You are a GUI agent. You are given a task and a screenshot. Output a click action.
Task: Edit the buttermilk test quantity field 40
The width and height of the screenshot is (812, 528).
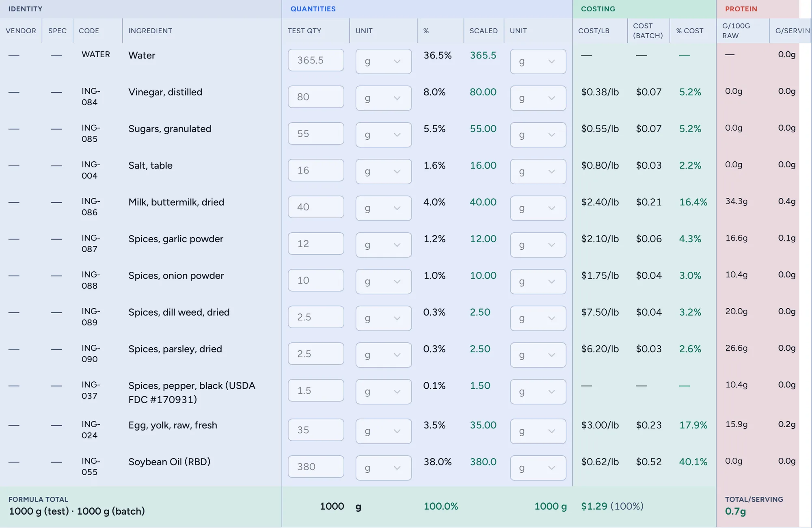click(x=316, y=207)
